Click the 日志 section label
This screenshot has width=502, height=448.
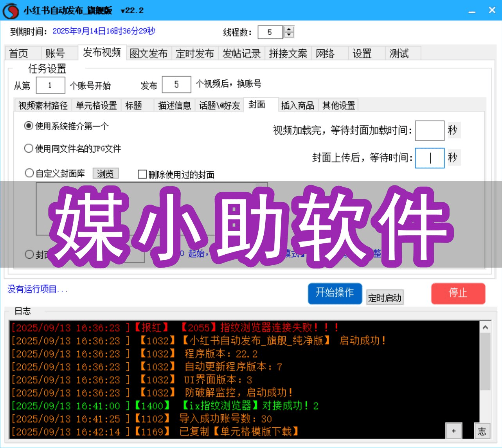point(22,311)
